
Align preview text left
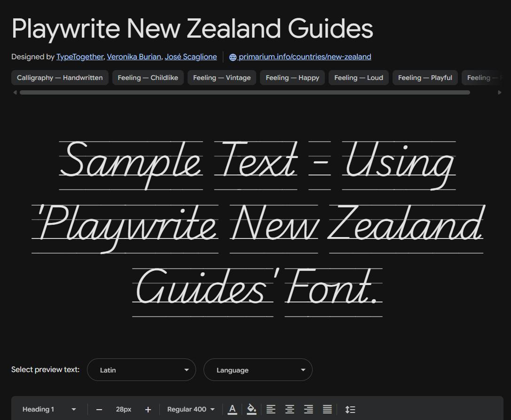click(x=271, y=409)
